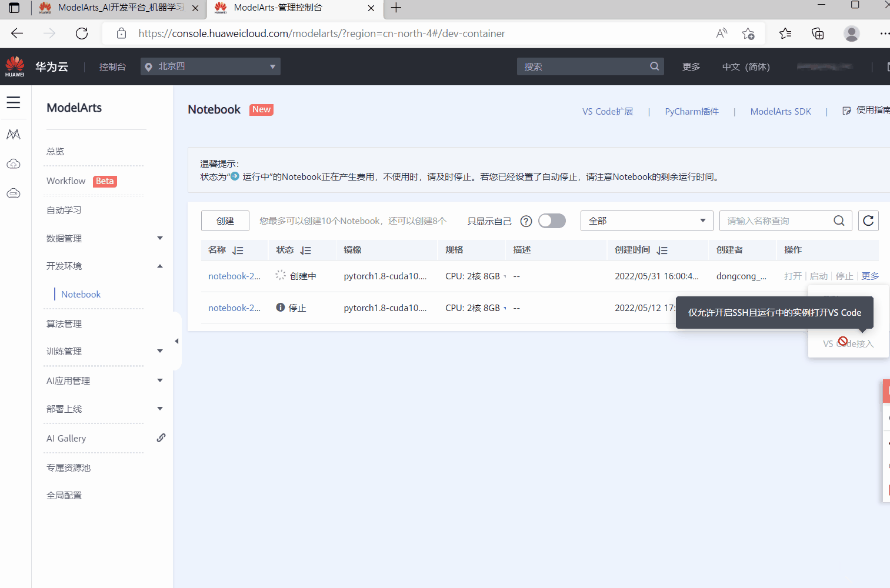The height and width of the screenshot is (588, 890).
Task: Click the AI Gallery external link icon
Action: [161, 438]
